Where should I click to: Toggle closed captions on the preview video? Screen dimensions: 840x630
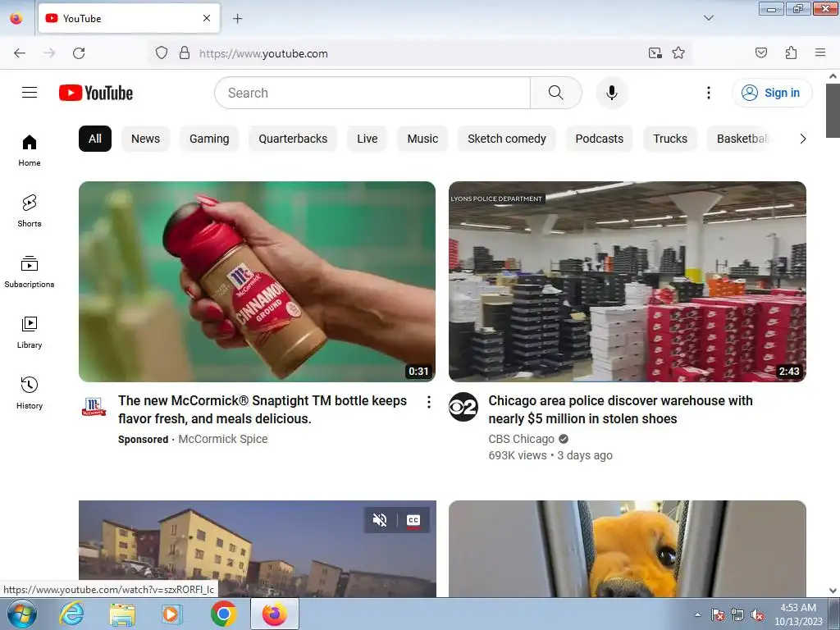[x=413, y=520]
